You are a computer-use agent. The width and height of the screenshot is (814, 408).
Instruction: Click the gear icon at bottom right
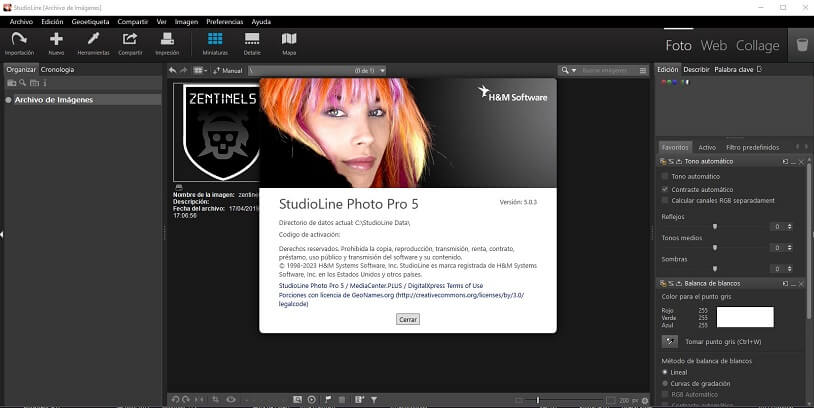tap(645, 401)
